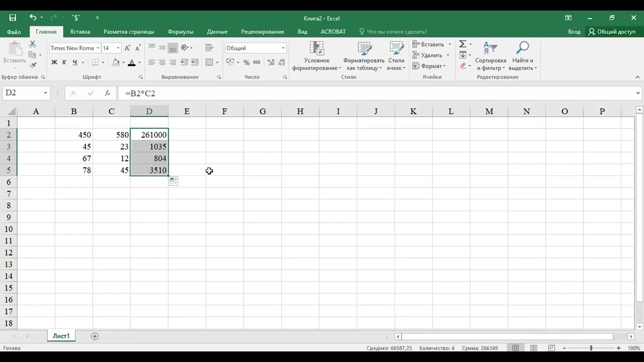
Task: Toggle bottom vertical alignment
Action: coord(173,48)
